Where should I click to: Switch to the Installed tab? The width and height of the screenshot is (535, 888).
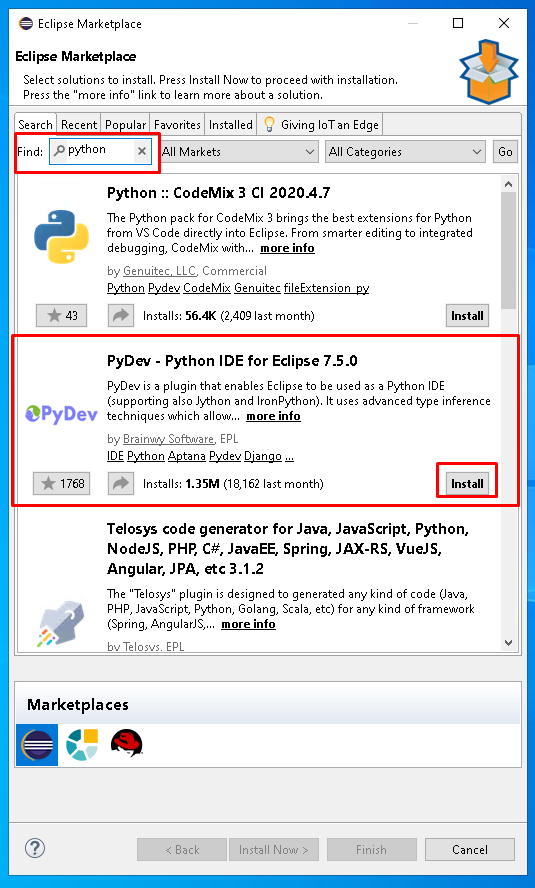(x=230, y=125)
